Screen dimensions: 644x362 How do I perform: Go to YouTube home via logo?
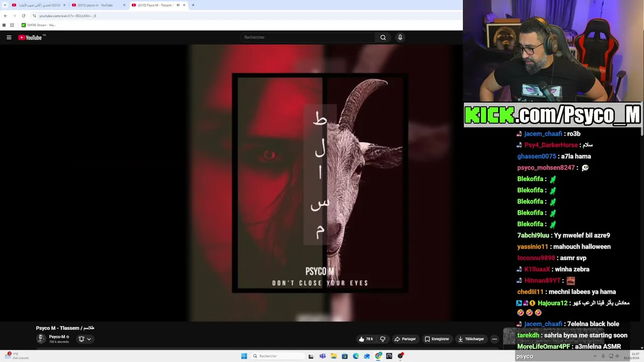click(x=31, y=37)
